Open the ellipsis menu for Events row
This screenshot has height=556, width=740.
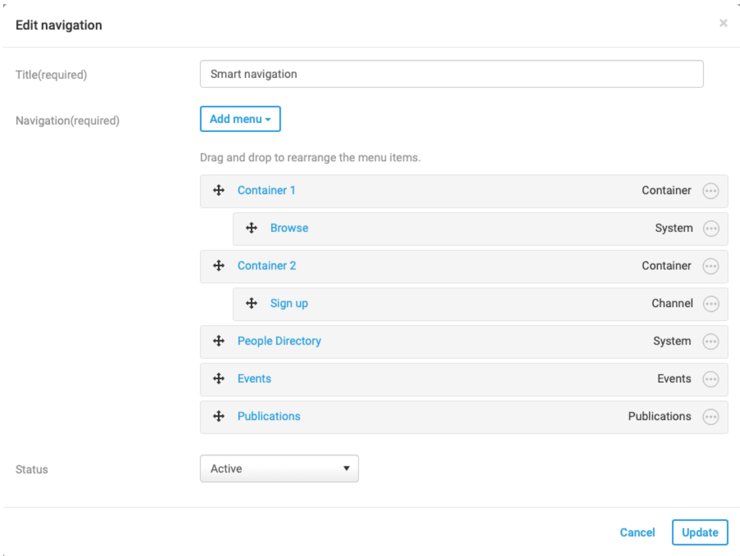(x=710, y=379)
